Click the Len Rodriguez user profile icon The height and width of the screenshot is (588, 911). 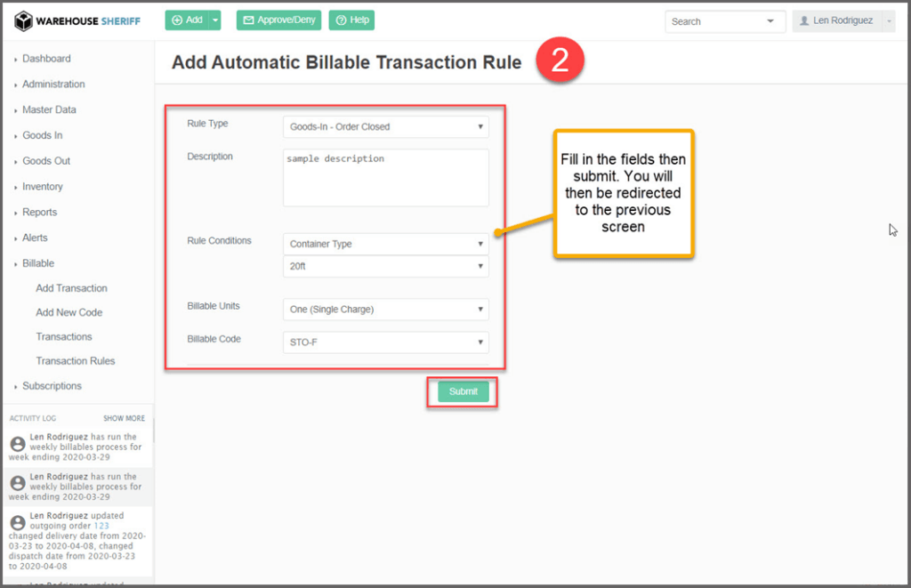coord(805,21)
